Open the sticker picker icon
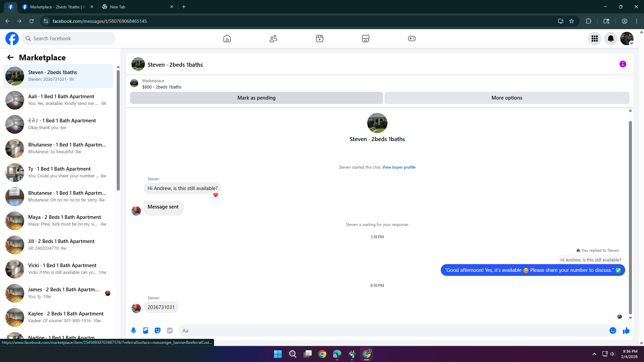The image size is (644, 362). tap(158, 330)
